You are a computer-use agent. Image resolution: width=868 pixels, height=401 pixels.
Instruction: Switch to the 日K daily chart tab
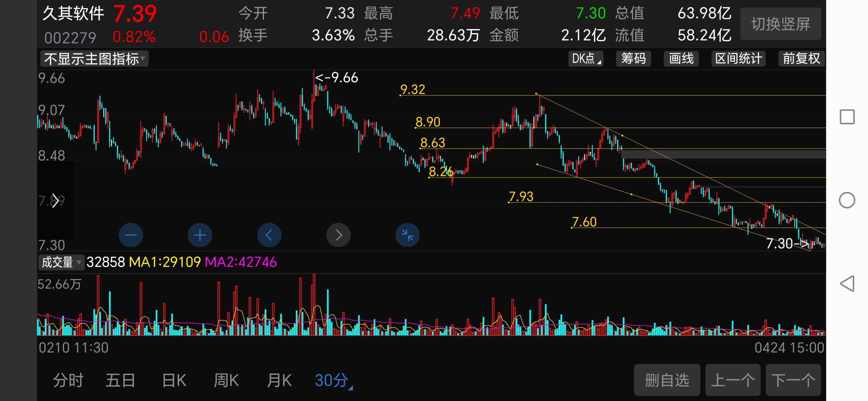(x=174, y=380)
